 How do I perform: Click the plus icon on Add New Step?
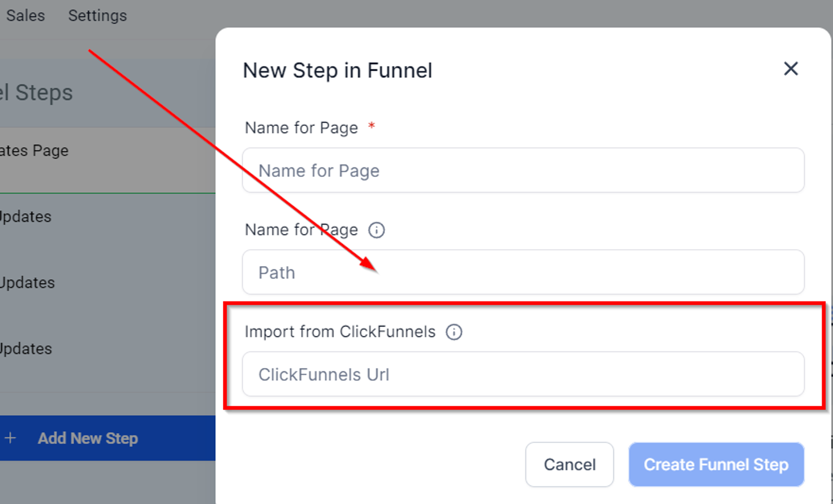10,438
